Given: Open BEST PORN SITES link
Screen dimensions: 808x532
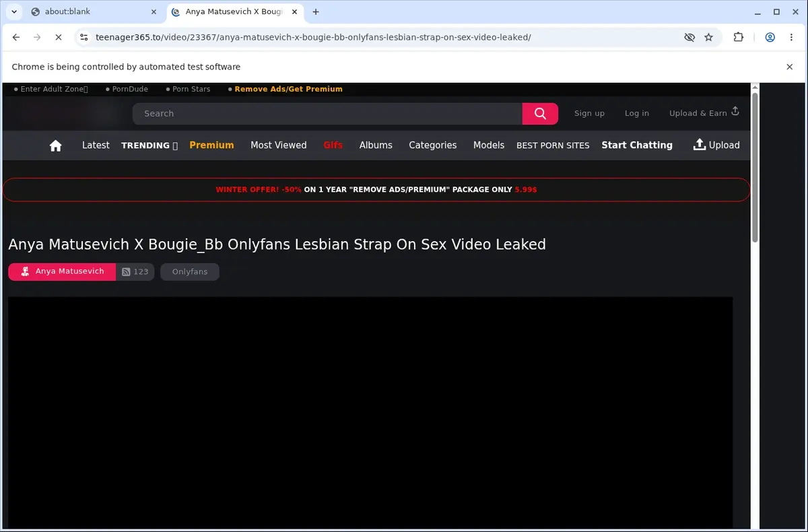Looking at the screenshot, I should 553,145.
